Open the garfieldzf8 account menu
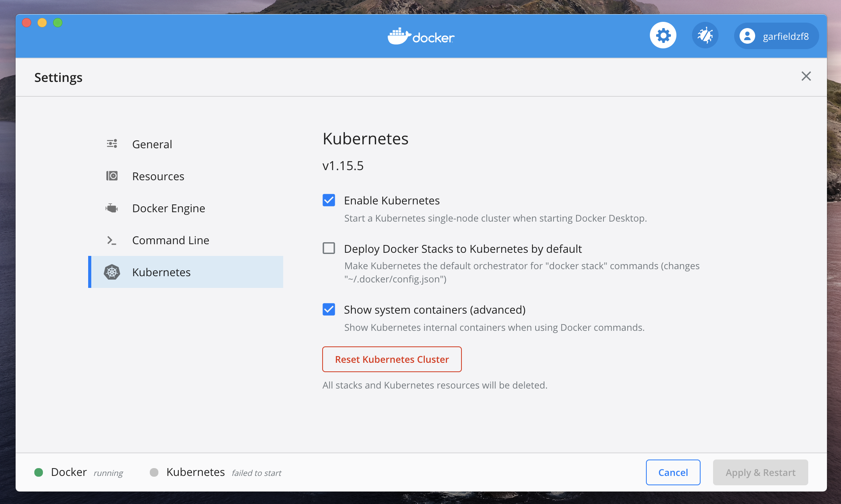 click(776, 36)
